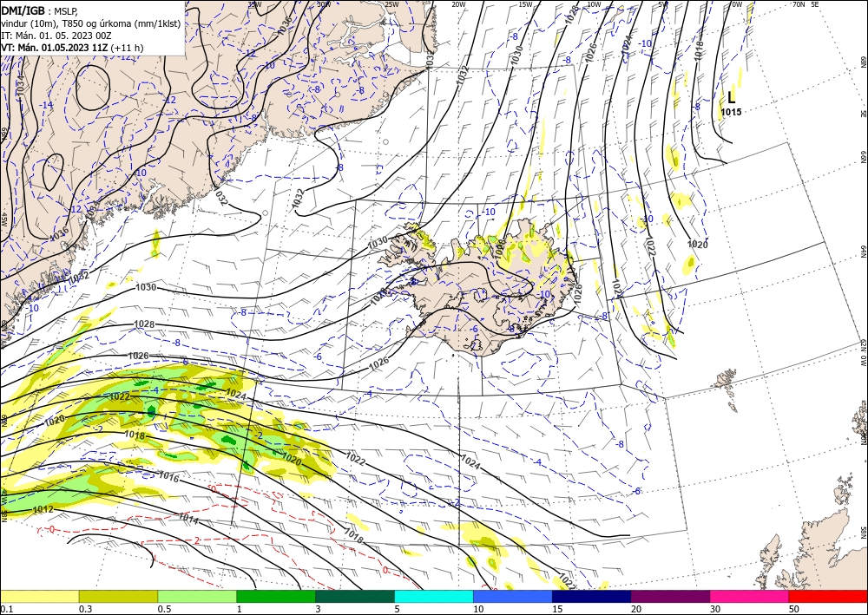Pick the dark green 3–5 legend swatch

(x=355, y=596)
